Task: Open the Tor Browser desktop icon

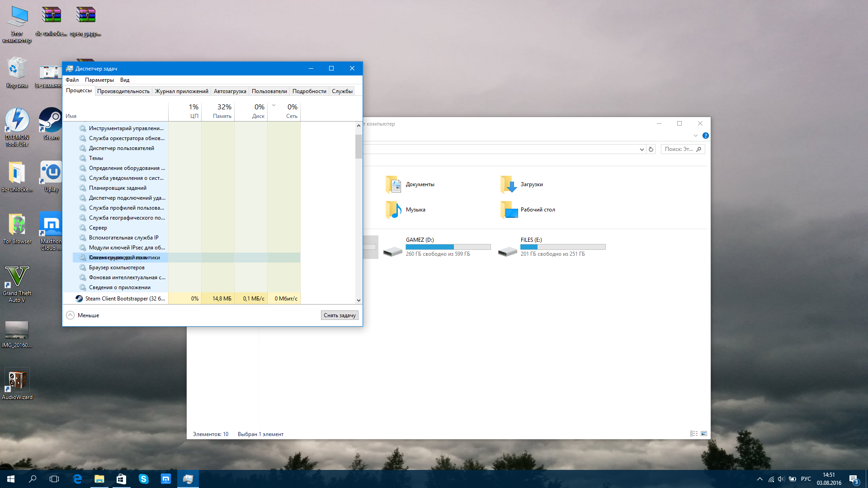Action: click(x=17, y=225)
